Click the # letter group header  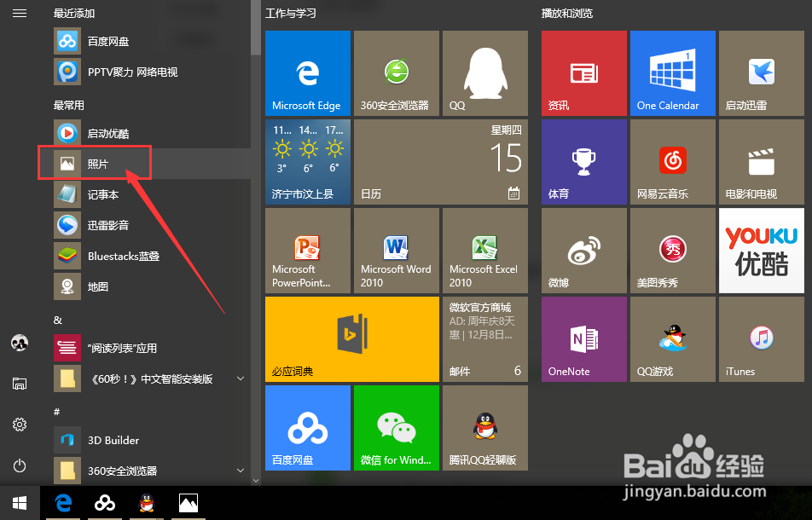pos(57,412)
